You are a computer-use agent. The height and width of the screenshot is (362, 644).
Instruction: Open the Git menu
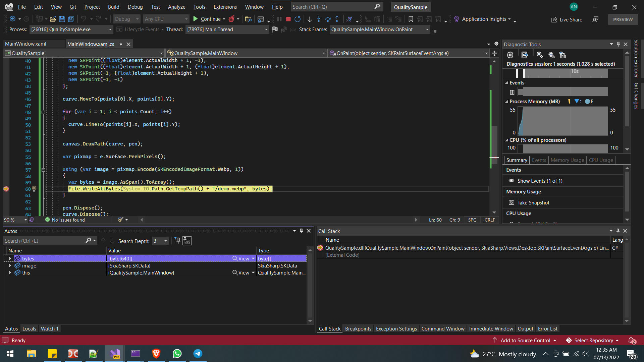pos(73,7)
